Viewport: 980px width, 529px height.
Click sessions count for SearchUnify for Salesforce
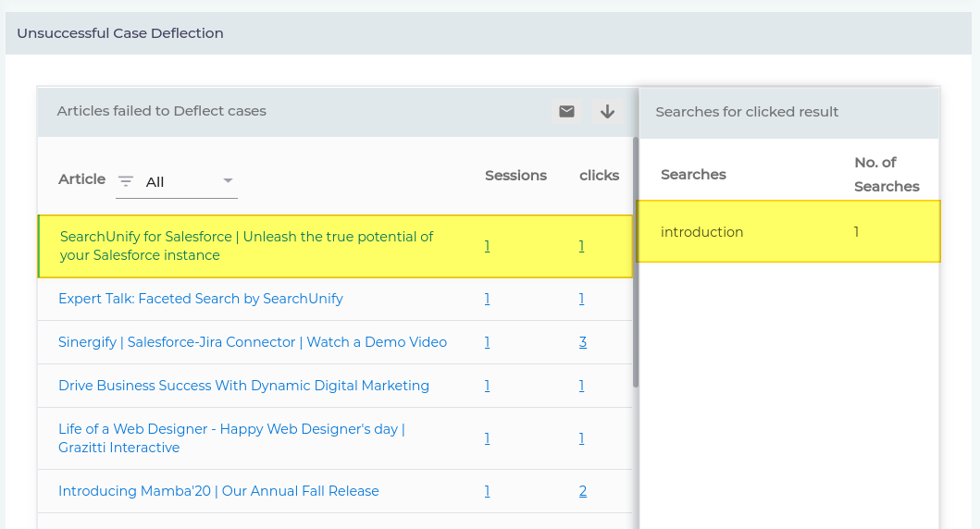pos(487,246)
